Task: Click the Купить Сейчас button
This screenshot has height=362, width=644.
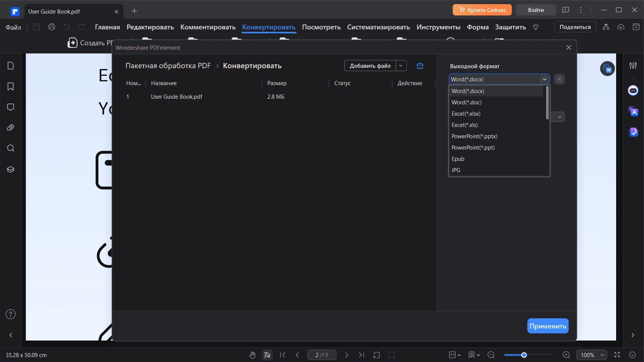Action: coord(482,10)
